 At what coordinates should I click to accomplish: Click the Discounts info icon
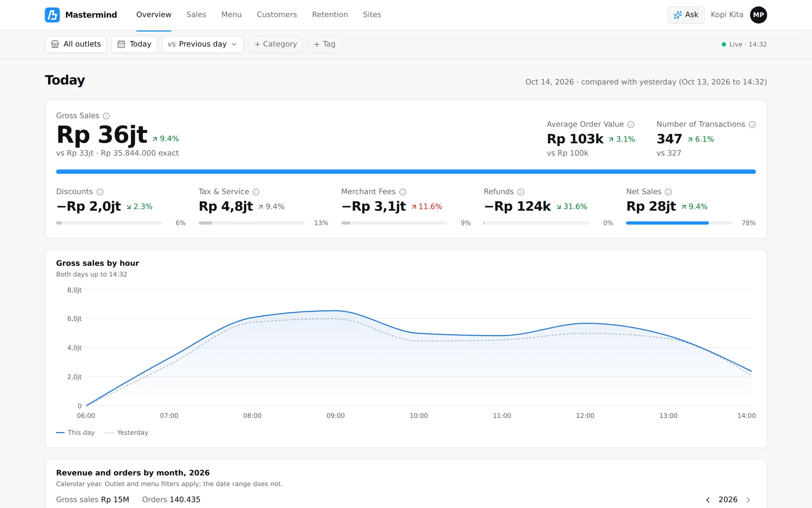pos(100,192)
